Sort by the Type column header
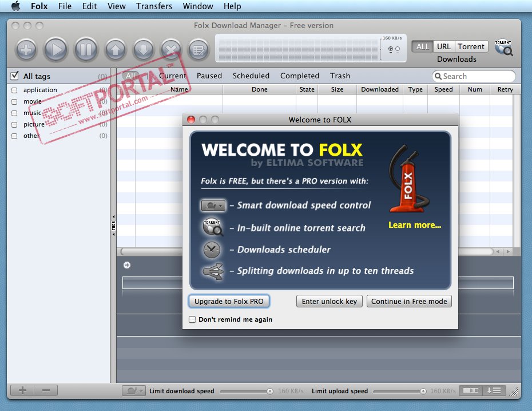Screen dimensions: 532x411 [x=415, y=89]
